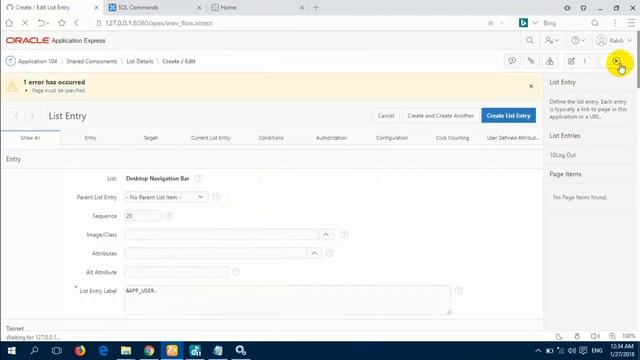Bookmark page with star icon in address bar

pos(490,23)
